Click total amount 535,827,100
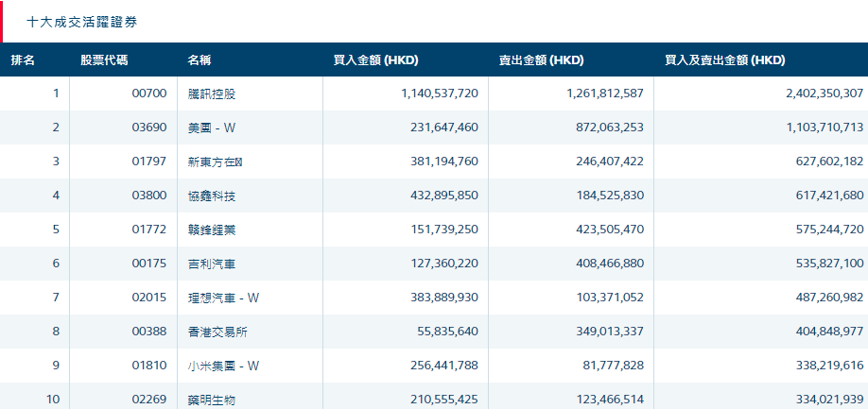868x409 pixels. click(x=829, y=264)
